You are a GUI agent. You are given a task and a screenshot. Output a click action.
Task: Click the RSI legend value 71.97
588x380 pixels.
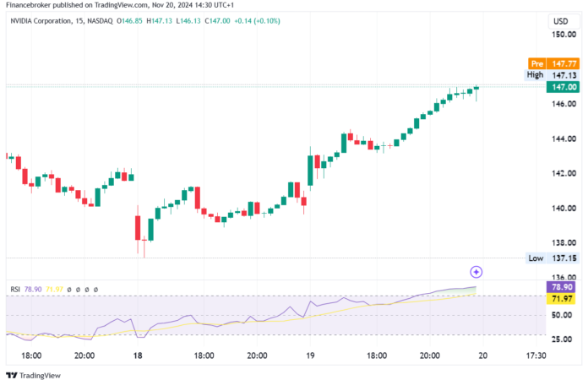click(x=54, y=290)
